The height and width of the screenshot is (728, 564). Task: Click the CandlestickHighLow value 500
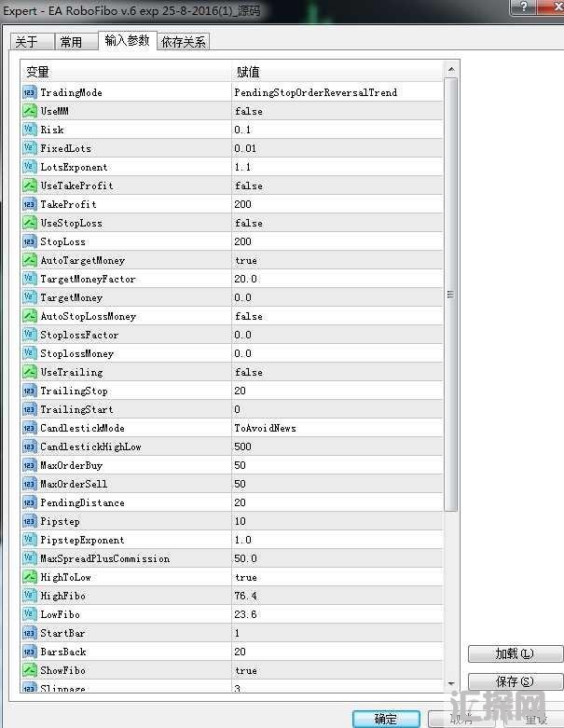tap(242, 446)
